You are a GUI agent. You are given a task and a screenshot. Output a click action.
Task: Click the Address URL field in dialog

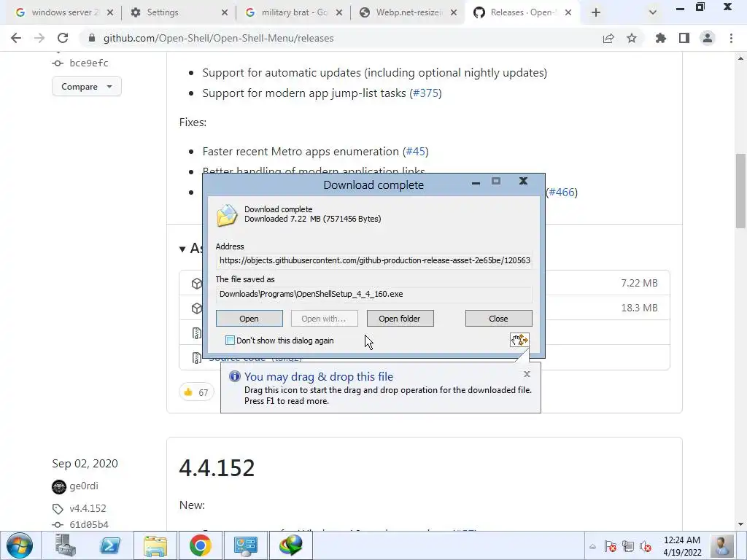(374, 260)
